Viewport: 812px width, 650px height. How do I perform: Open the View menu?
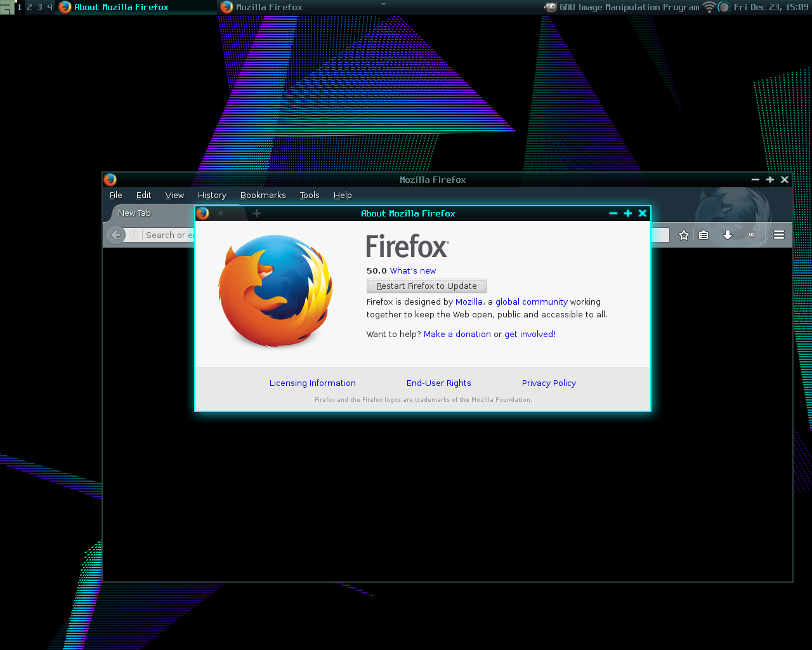174,196
